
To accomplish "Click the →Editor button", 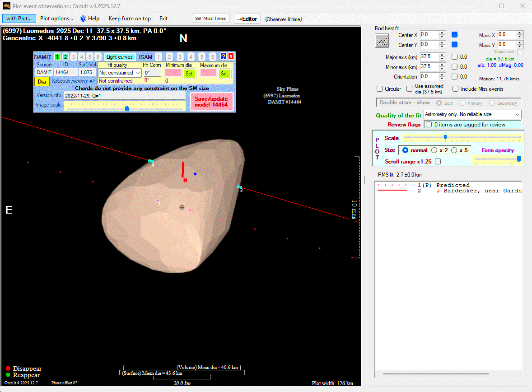I will tap(247, 19).
